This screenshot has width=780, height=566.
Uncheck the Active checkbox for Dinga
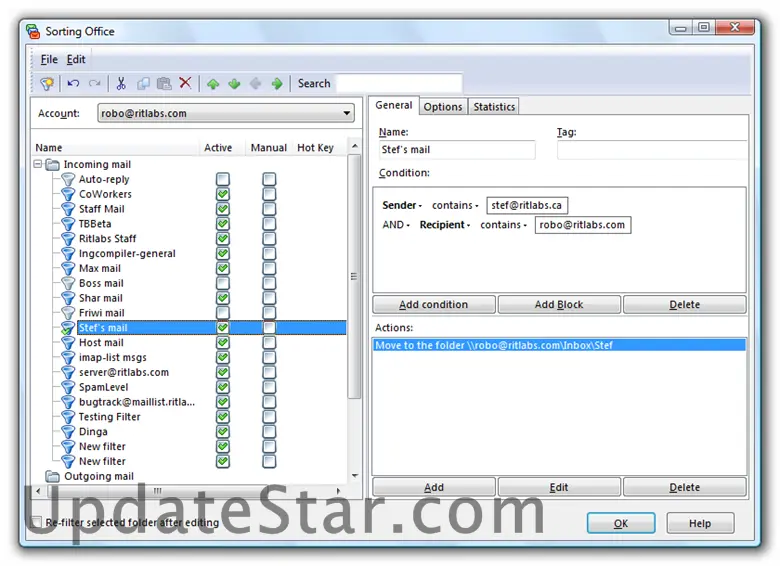pyautogui.click(x=223, y=432)
